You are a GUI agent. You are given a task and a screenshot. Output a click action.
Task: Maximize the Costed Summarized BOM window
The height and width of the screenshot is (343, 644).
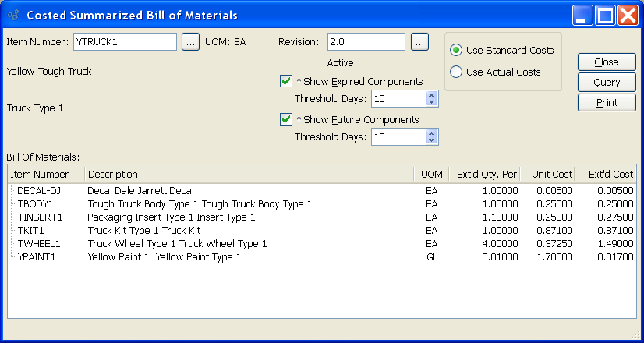click(x=606, y=15)
